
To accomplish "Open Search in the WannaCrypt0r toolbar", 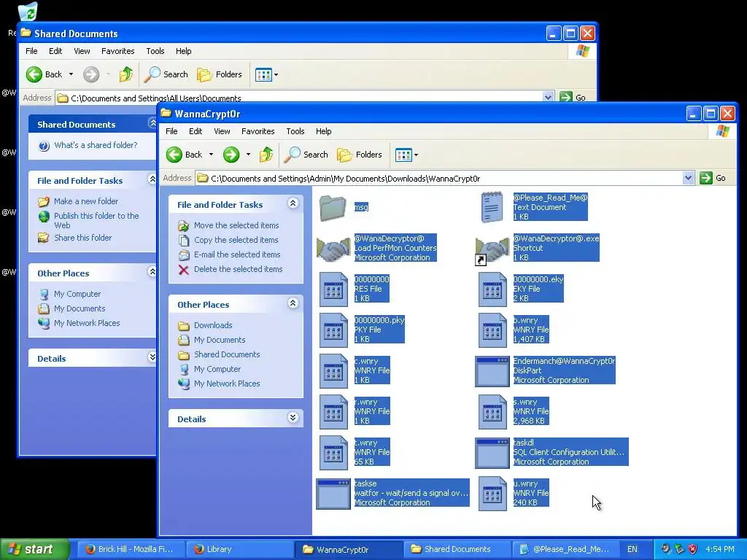I will click(x=306, y=155).
